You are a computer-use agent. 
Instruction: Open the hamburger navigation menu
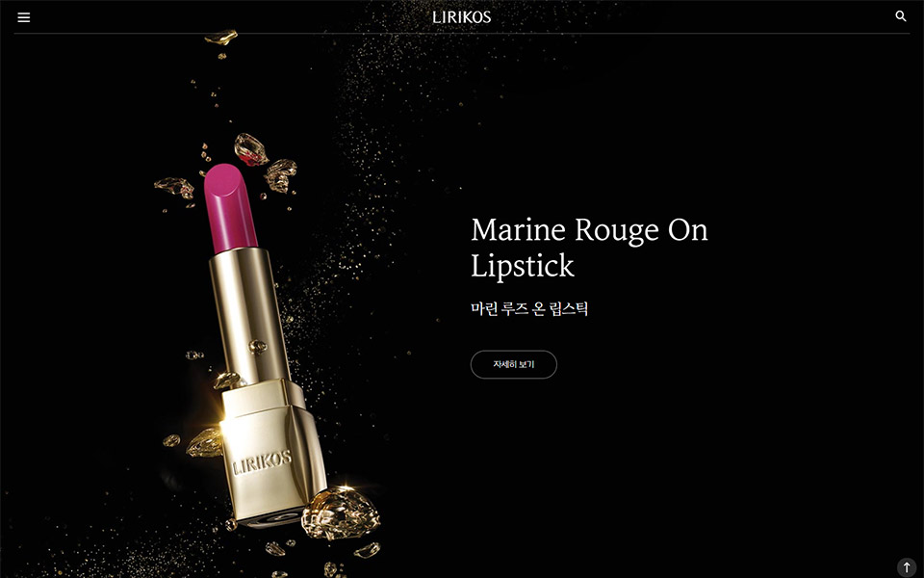pos(23,17)
